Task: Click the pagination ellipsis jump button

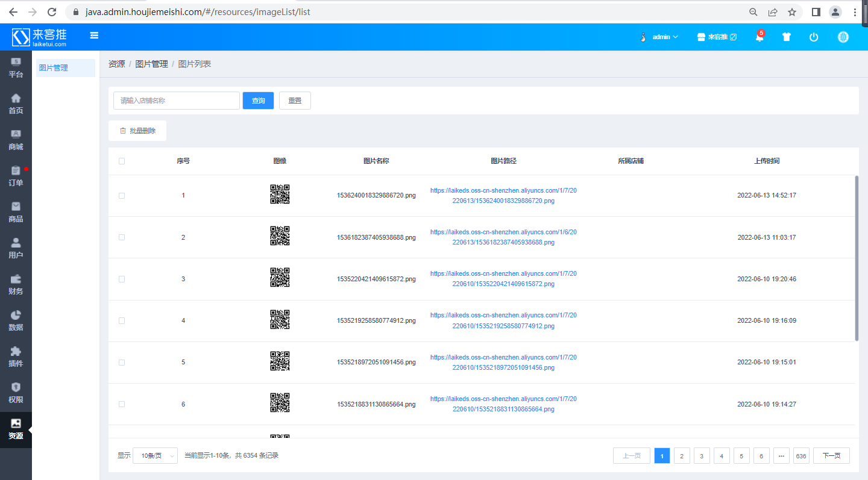Action: pyautogui.click(x=781, y=456)
